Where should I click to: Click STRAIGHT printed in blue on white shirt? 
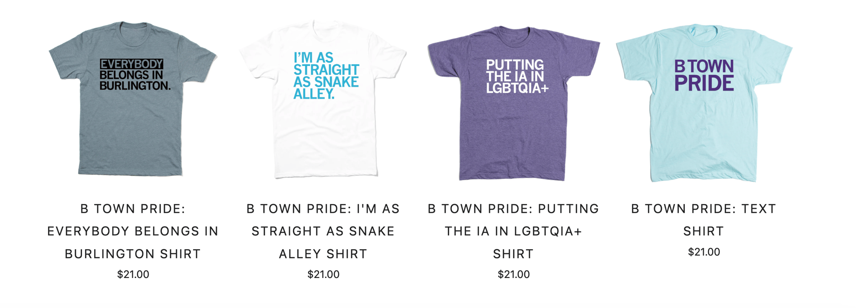coord(326,70)
